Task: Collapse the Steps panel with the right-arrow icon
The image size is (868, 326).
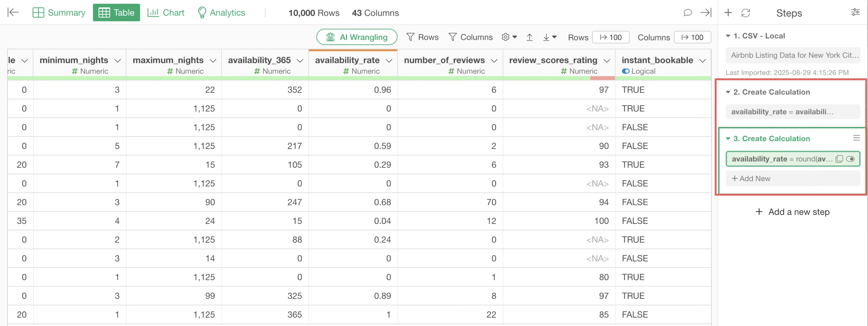Action: point(706,12)
